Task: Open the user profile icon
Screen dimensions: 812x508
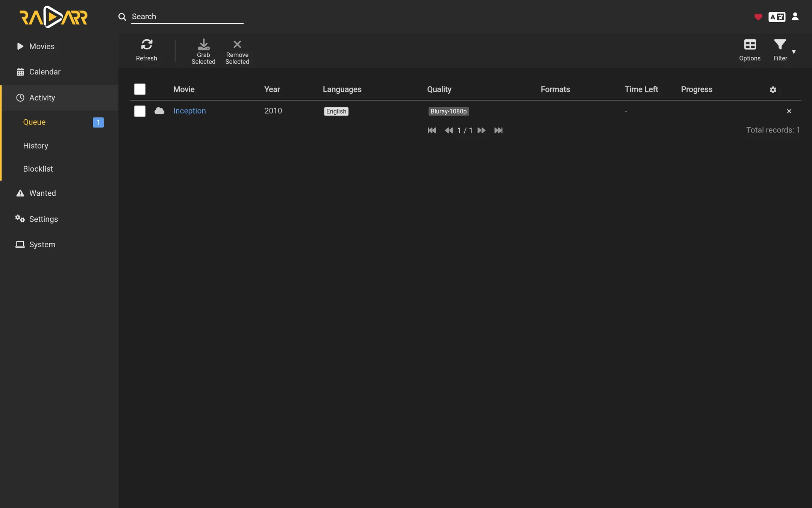Action: [x=795, y=17]
